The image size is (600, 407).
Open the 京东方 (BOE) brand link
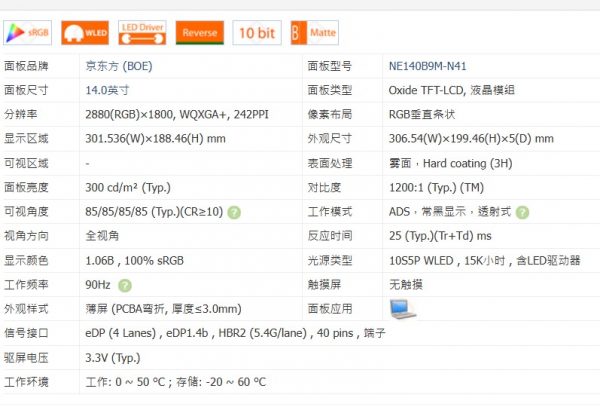(118, 67)
